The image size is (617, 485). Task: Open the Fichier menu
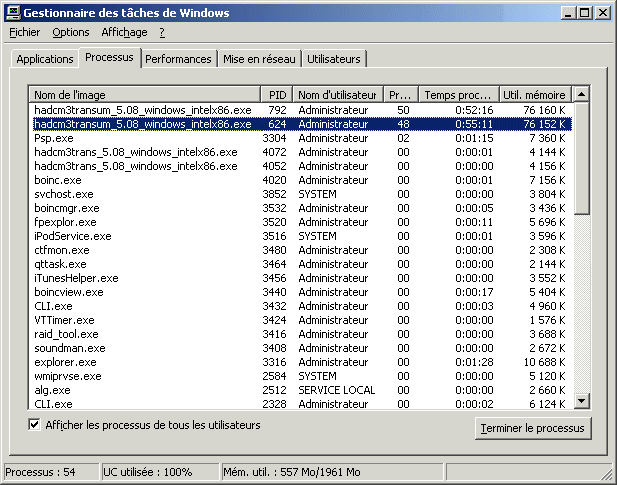pos(24,32)
